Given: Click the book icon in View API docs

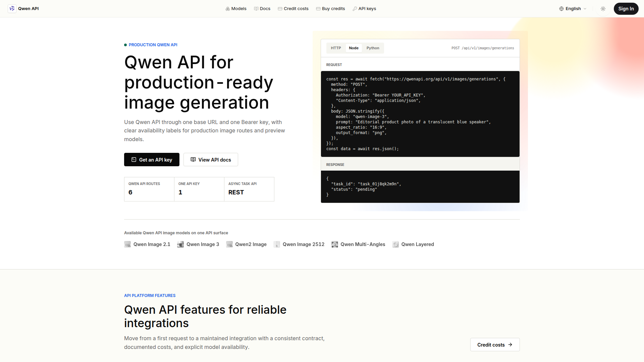Looking at the screenshot, I should (x=193, y=160).
